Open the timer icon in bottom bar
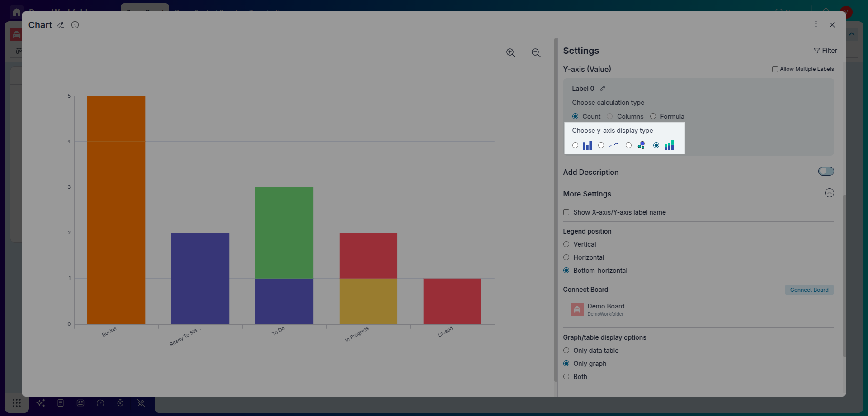The width and height of the screenshot is (868, 416). 120,403
